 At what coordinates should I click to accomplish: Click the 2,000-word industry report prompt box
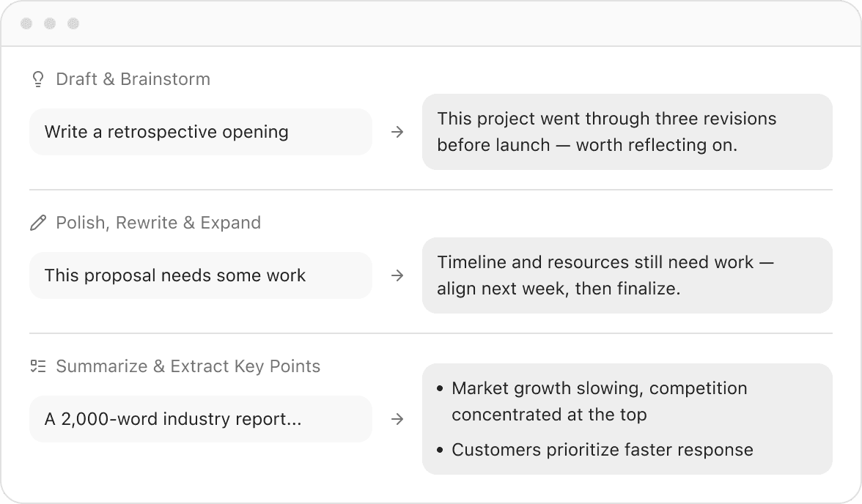pos(201,419)
